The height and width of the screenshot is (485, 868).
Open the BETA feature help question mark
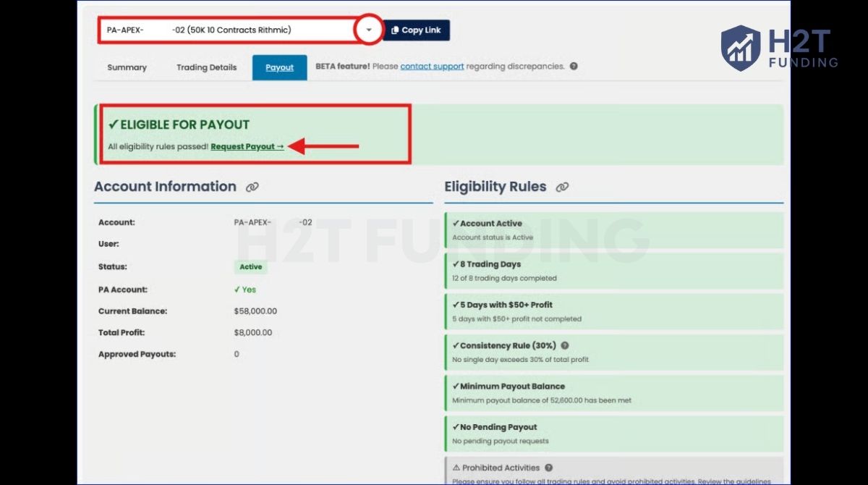click(574, 67)
